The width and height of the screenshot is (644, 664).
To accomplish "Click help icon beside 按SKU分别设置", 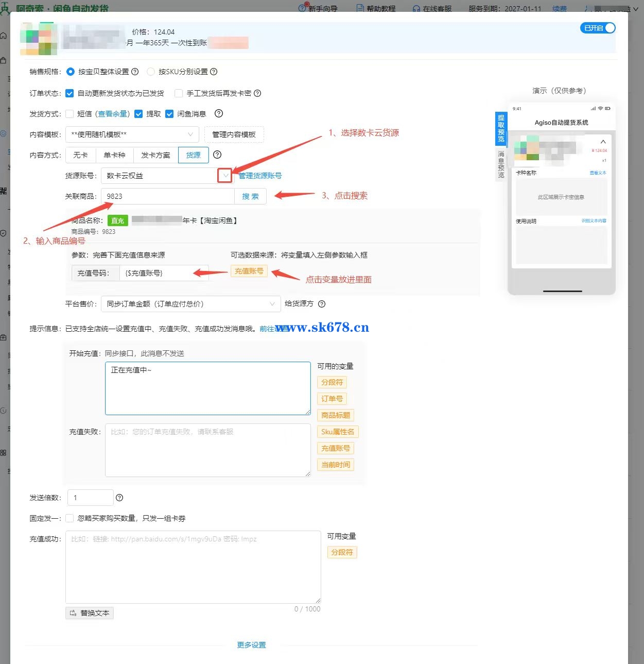I will 214,72.
